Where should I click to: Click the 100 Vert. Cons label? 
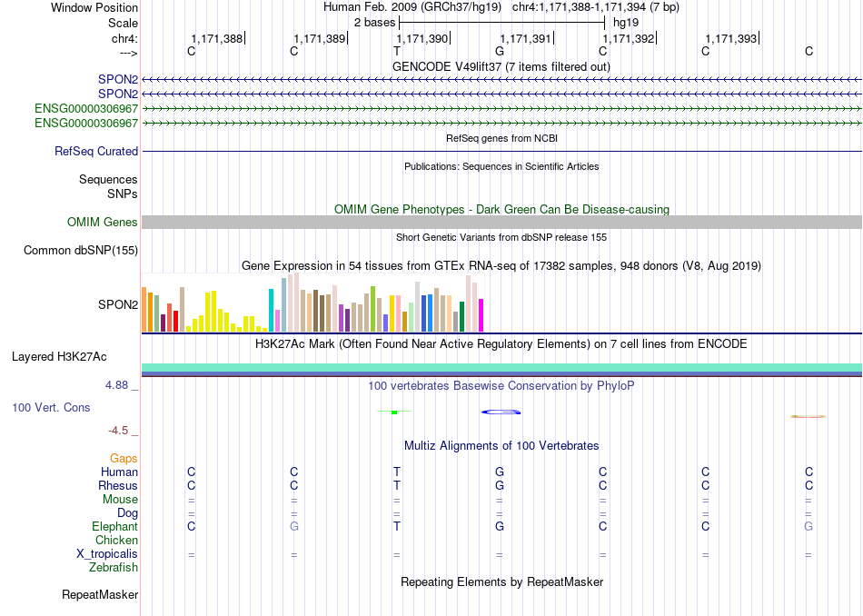pos(51,408)
